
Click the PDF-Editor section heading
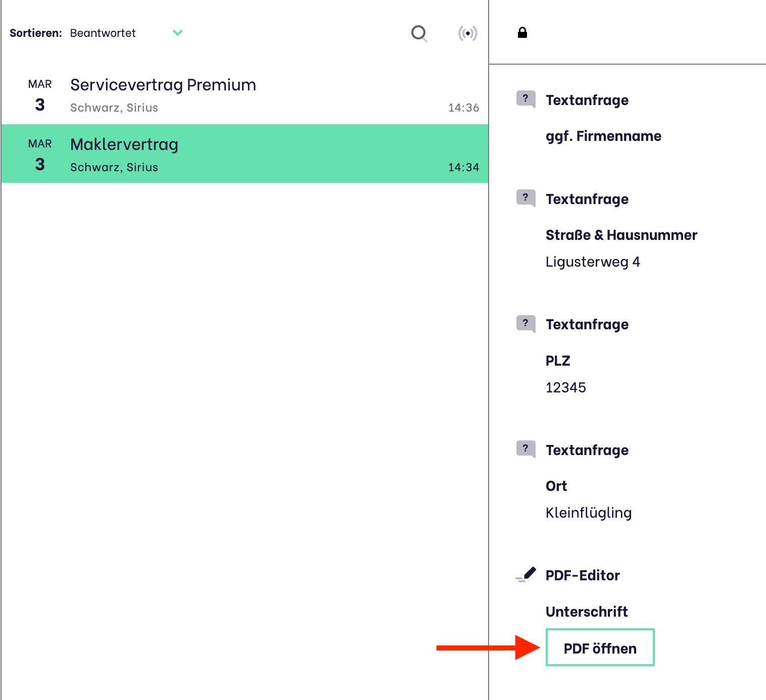(x=583, y=575)
